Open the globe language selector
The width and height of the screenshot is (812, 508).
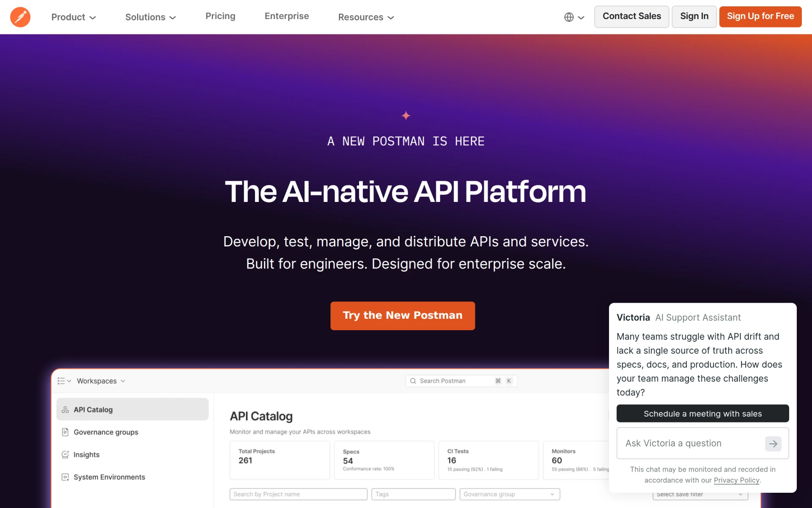[x=574, y=17]
